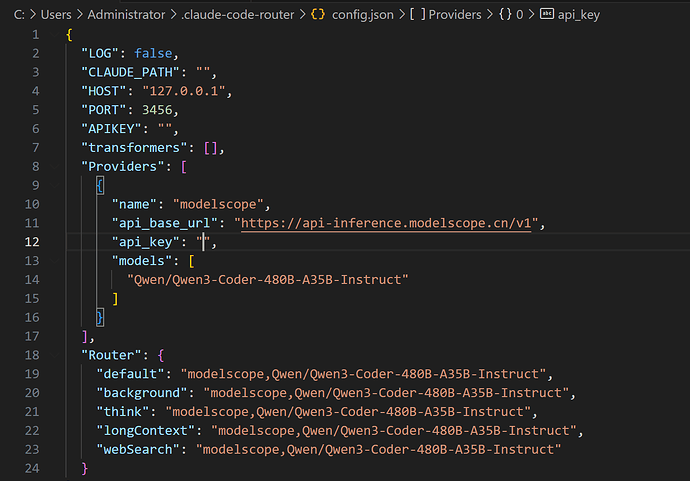Place cursor in empty api_key value
The height and width of the screenshot is (481, 690).
204,242
